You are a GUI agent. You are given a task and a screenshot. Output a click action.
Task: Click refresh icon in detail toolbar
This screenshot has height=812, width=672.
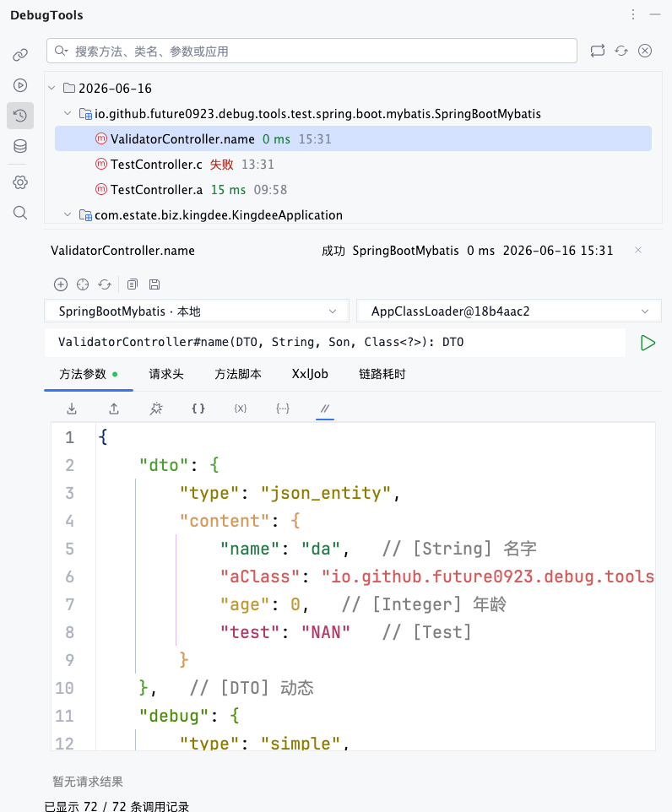click(x=105, y=284)
